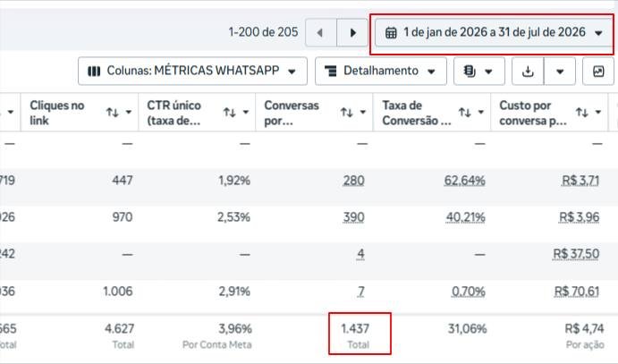Click the R$ 70,61 cost value
This screenshot has height=364, width=618.
click(577, 292)
